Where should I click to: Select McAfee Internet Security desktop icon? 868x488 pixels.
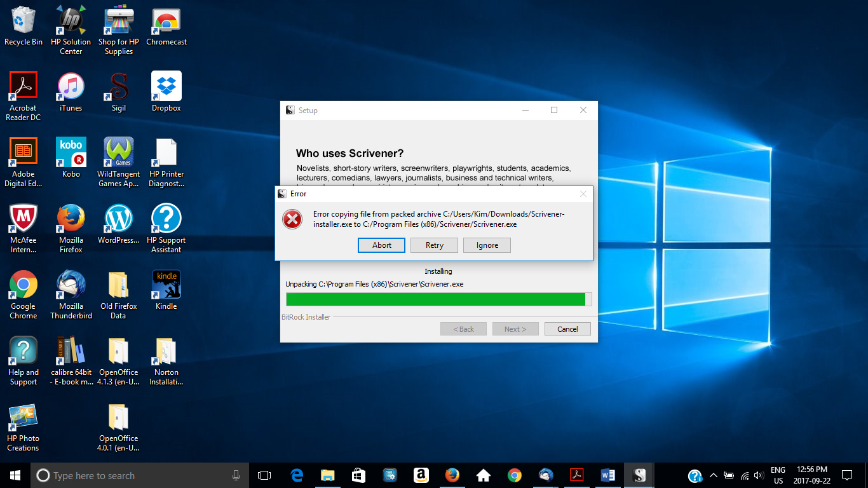coord(24,229)
